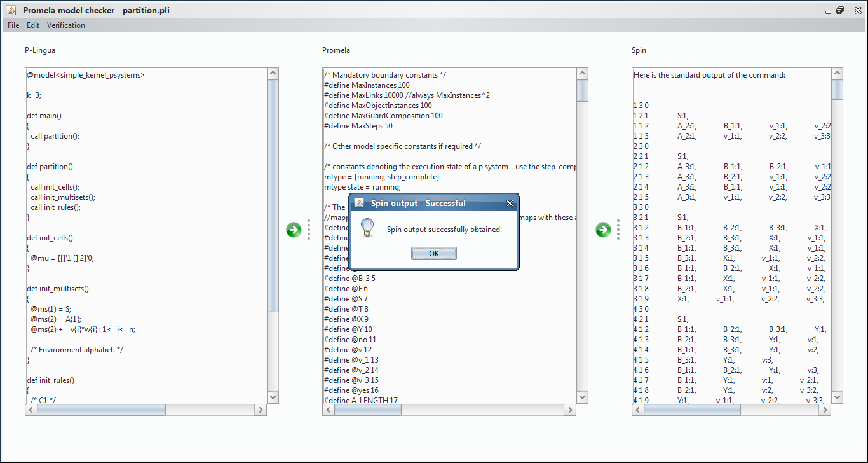Click the k=3; line in P-Lingua editor
This screenshot has width=868, height=463.
[x=34, y=95]
